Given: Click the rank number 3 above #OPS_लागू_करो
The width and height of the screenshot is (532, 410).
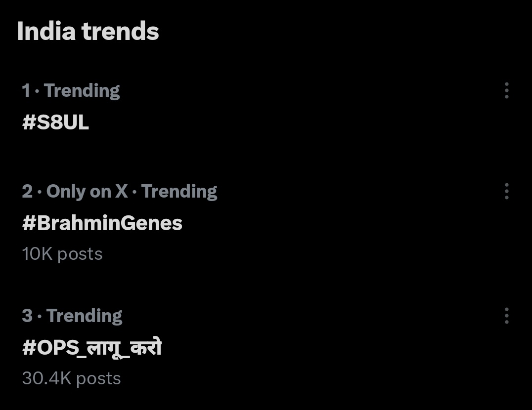Looking at the screenshot, I should pyautogui.click(x=27, y=316).
